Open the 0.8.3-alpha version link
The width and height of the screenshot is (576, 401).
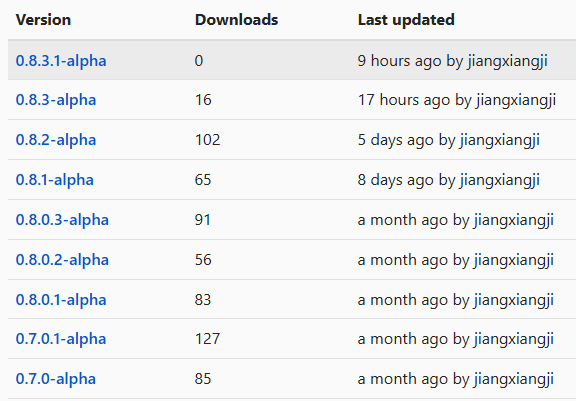point(56,100)
